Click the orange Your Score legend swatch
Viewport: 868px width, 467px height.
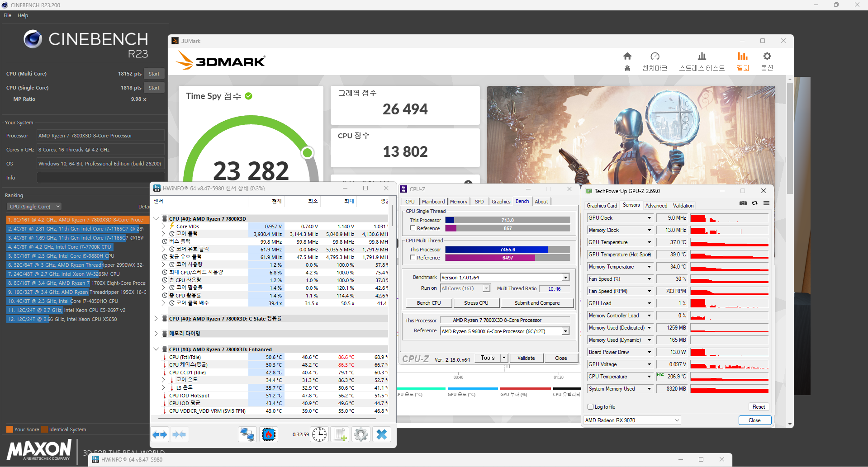(9, 429)
